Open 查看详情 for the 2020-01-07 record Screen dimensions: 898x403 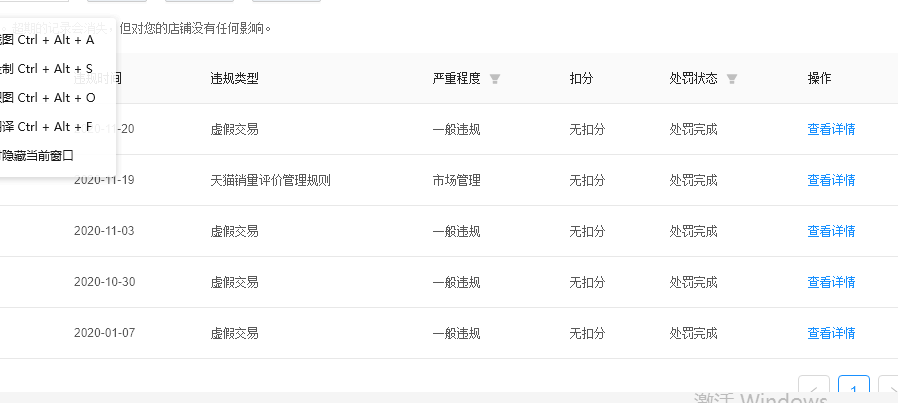(x=831, y=333)
